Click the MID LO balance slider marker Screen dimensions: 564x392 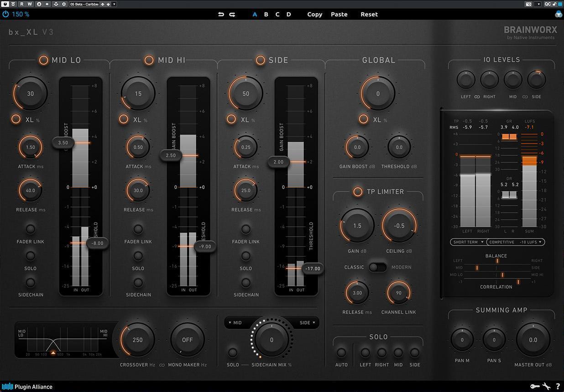[x=503, y=275]
